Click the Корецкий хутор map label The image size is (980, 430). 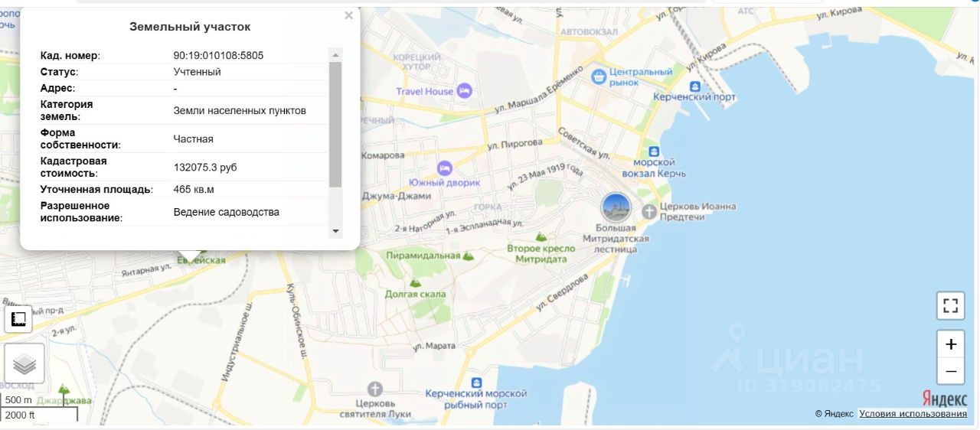click(416, 62)
